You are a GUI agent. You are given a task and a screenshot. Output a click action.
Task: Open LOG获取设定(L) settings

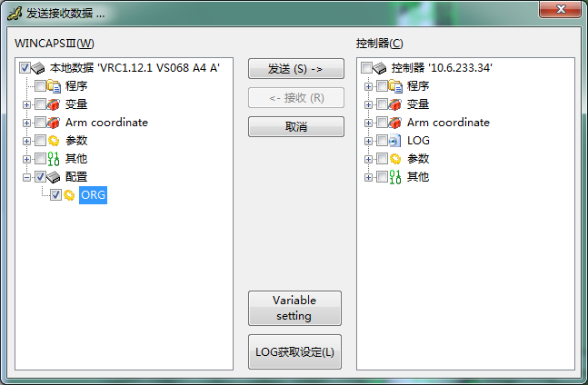pos(294,352)
